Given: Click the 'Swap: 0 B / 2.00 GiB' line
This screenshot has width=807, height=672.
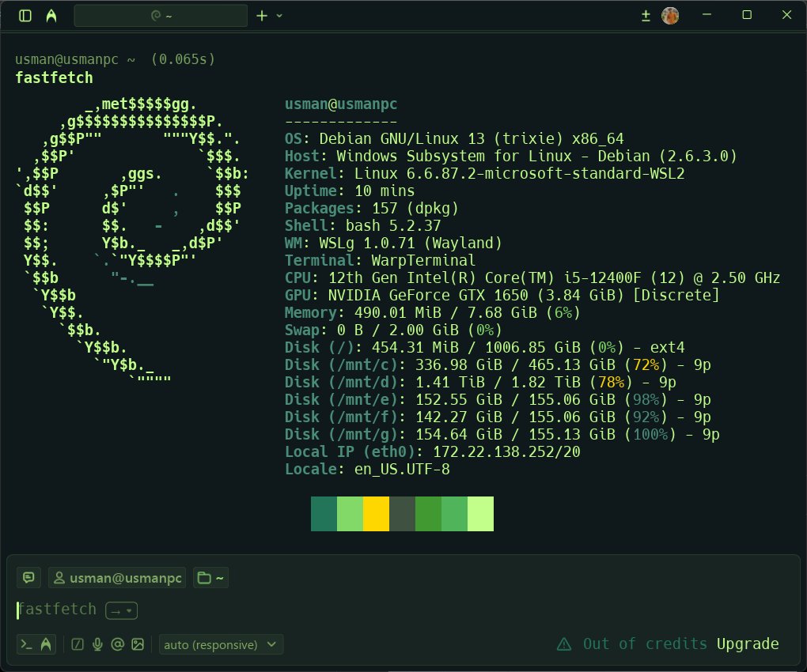Looking at the screenshot, I should tap(393, 330).
